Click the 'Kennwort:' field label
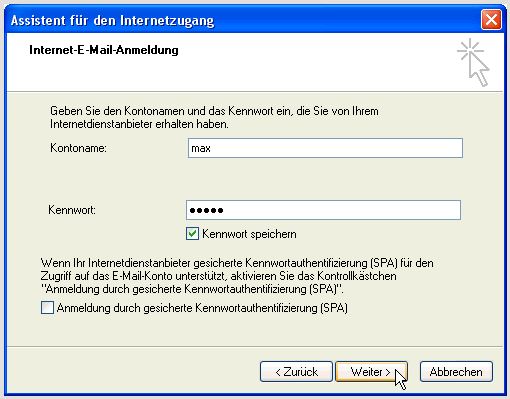Screen dimensions: 510x399 click(x=72, y=210)
